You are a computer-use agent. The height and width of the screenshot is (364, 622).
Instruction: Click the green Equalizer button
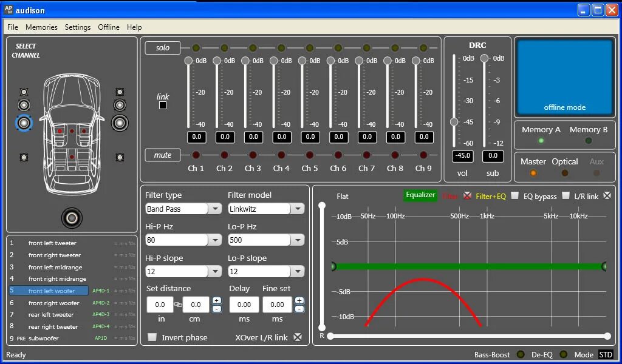420,195
